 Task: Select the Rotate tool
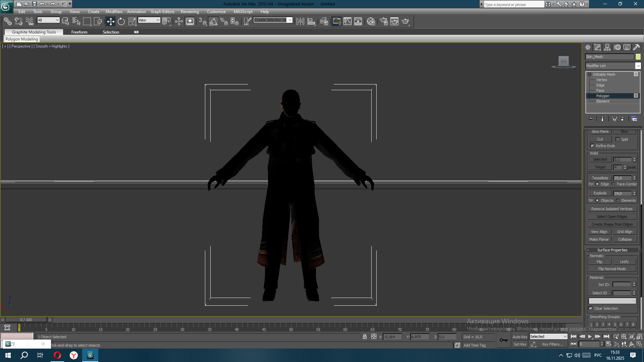pyautogui.click(x=121, y=21)
